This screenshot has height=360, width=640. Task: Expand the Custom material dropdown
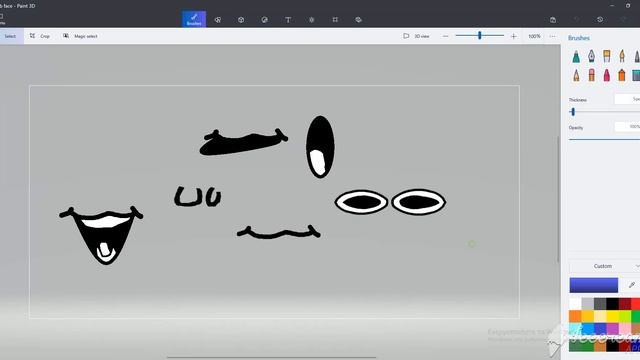click(x=604, y=266)
